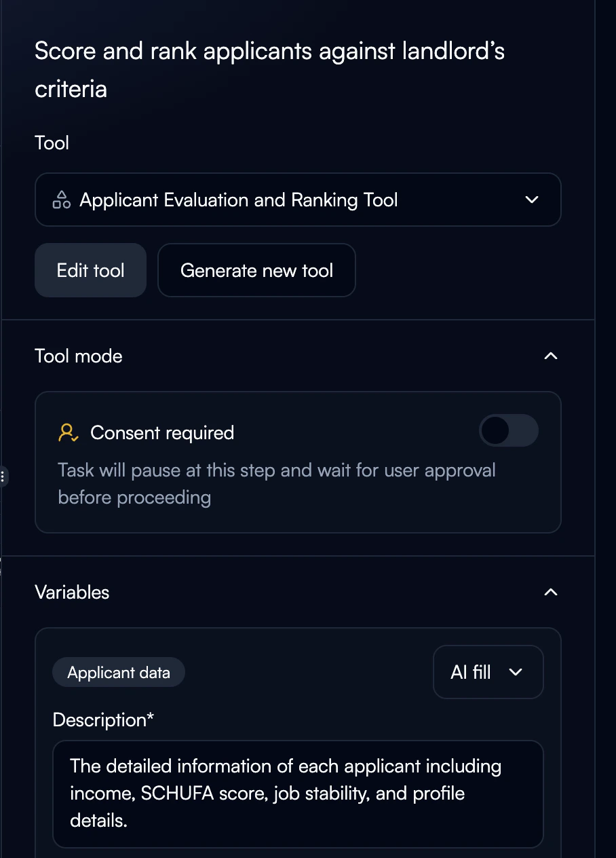Collapse the Tool mode section chevron
The image size is (616, 858).
(551, 356)
